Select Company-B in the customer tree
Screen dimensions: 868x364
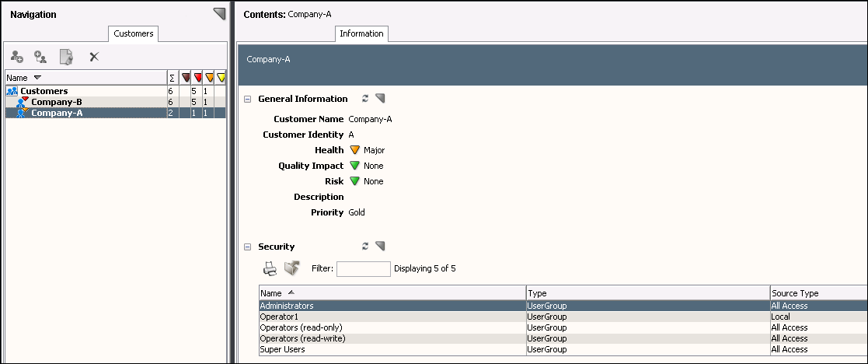click(56, 102)
